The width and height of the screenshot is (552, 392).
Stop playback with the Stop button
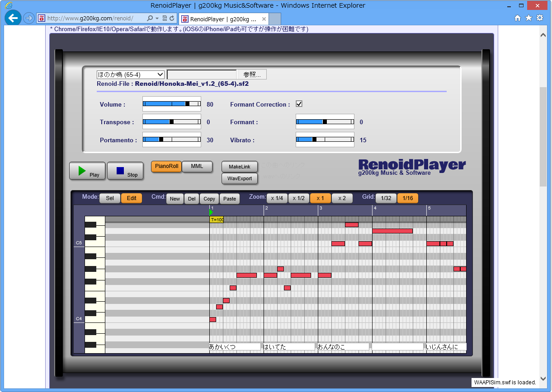click(x=125, y=171)
